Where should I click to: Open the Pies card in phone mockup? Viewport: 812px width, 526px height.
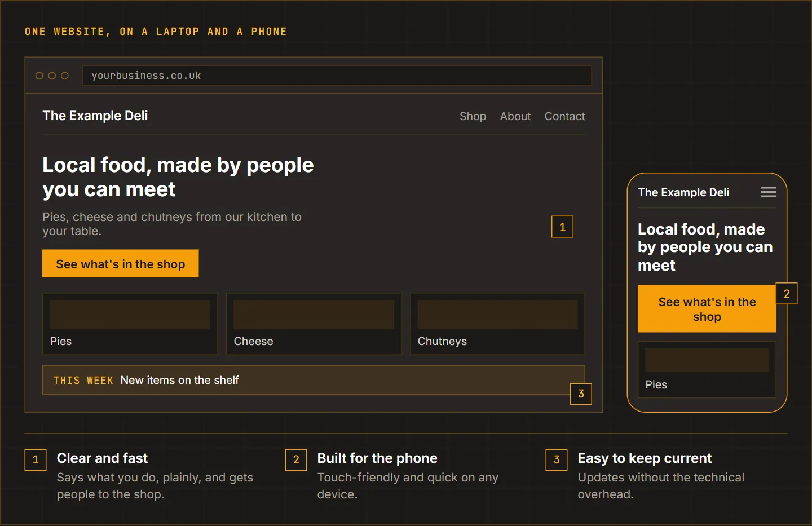pos(707,370)
